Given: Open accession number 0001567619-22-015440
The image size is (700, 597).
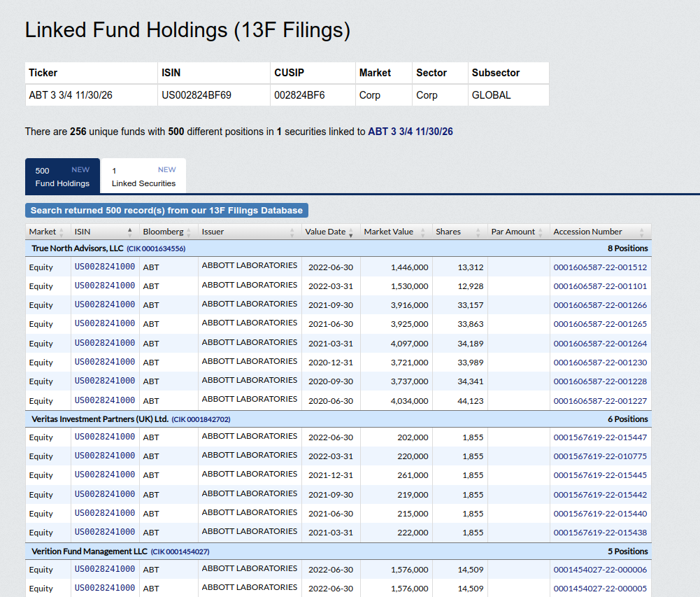Looking at the screenshot, I should click(600, 514).
